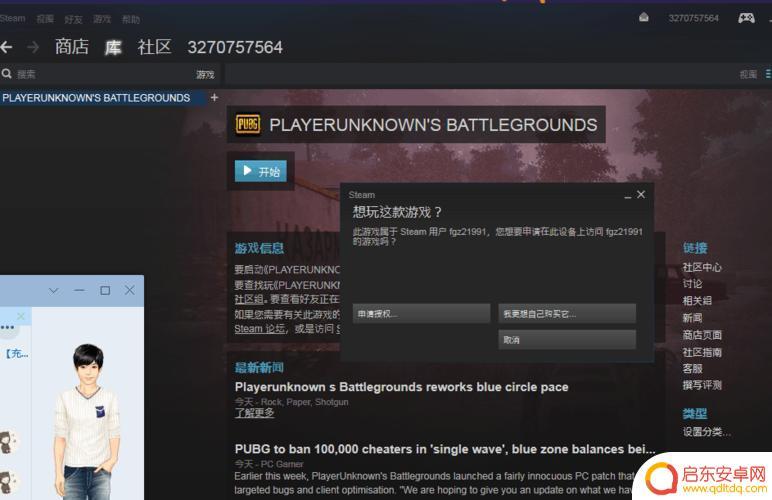Open the 客服 link
Viewport: 772px width, 500px height.
(x=692, y=368)
